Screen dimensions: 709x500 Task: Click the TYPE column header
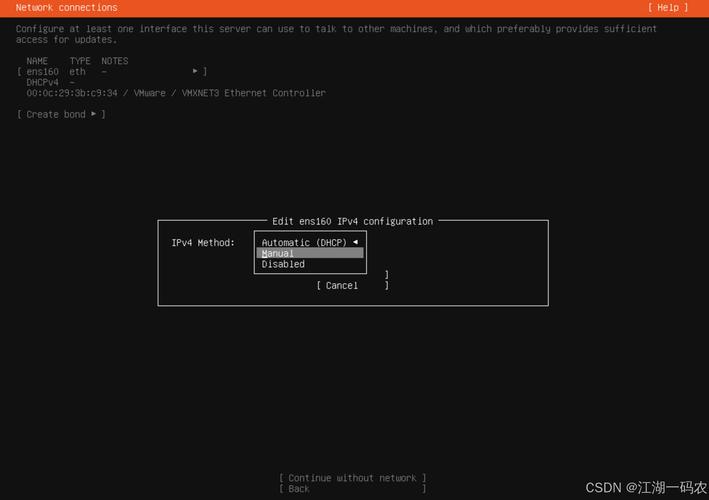tap(80, 61)
